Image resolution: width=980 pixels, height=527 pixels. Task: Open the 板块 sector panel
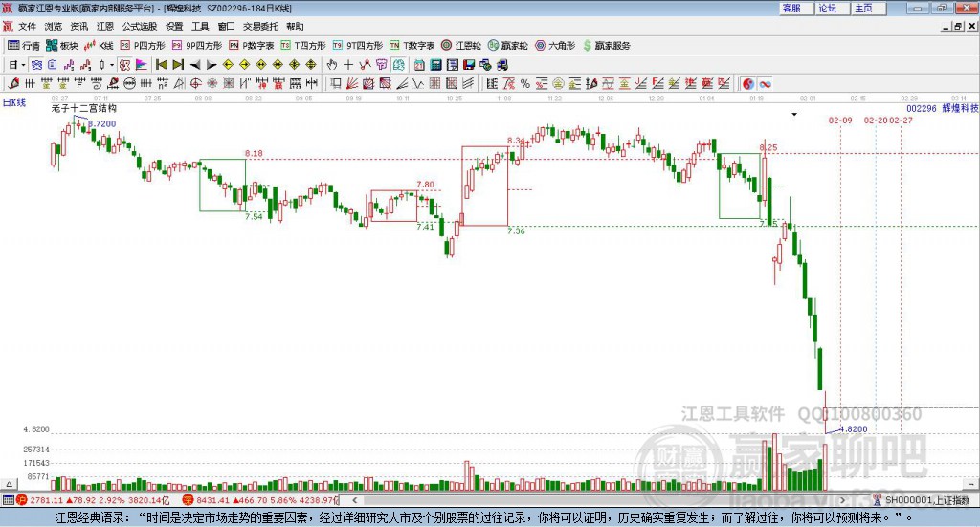pyautogui.click(x=62, y=46)
